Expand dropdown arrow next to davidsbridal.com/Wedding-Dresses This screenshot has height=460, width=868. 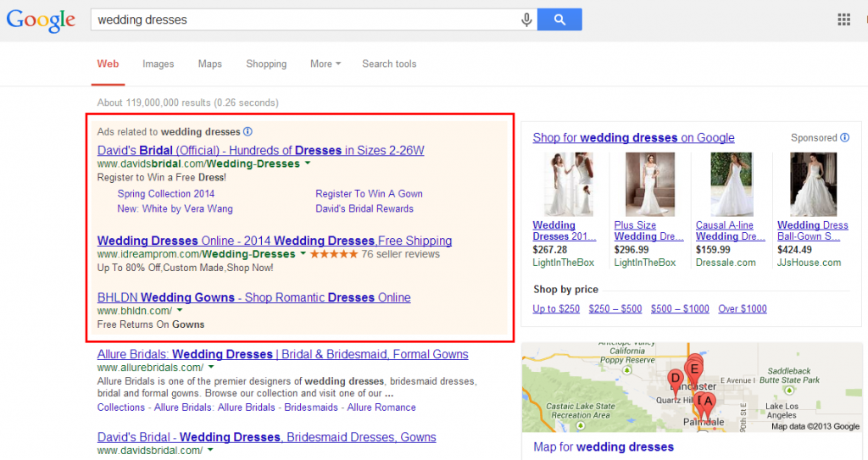[x=308, y=163]
